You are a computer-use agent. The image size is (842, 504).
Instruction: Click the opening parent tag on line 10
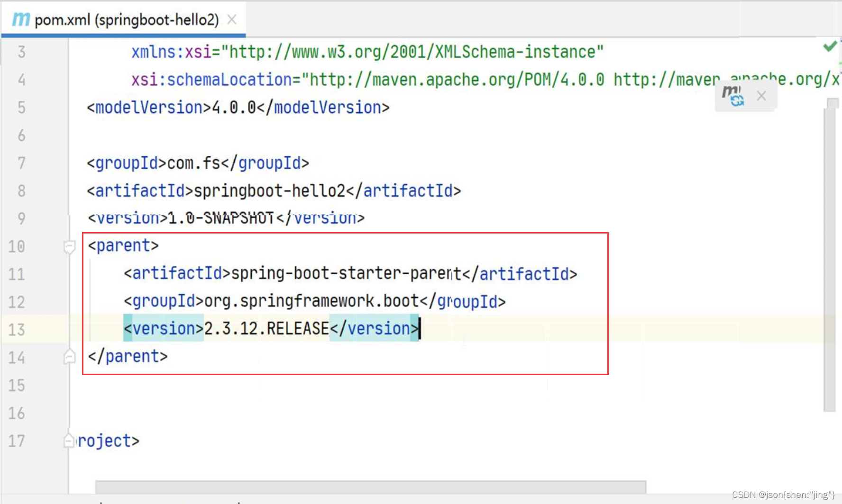pos(122,245)
